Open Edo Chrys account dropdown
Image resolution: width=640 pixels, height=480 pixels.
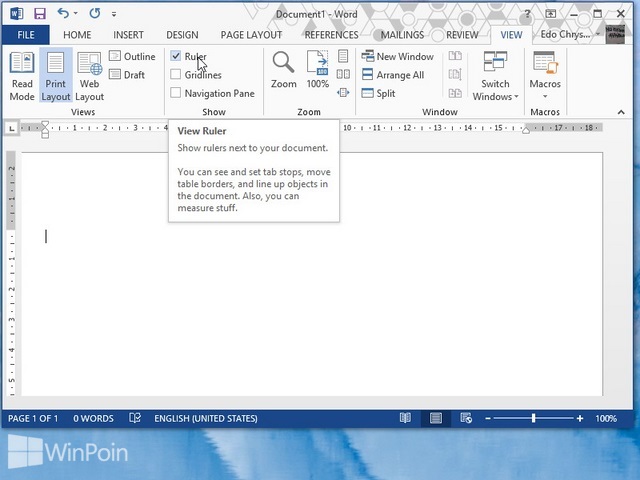[570, 34]
